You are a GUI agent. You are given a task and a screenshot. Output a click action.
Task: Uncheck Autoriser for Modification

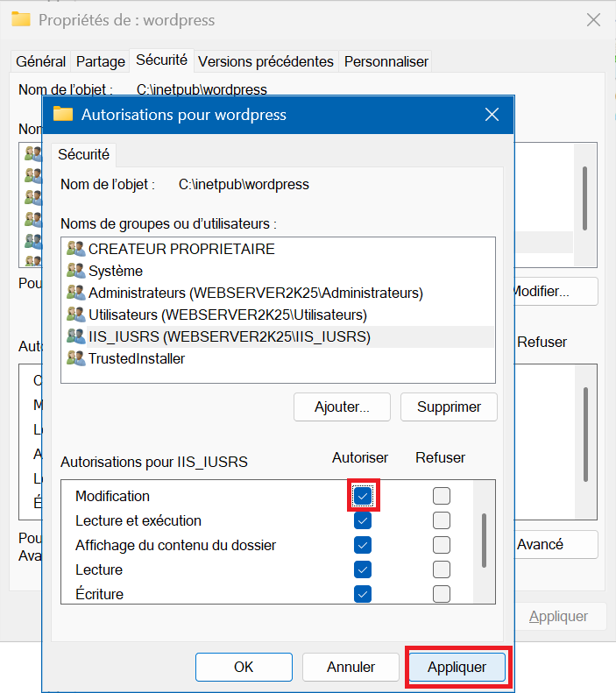363,496
